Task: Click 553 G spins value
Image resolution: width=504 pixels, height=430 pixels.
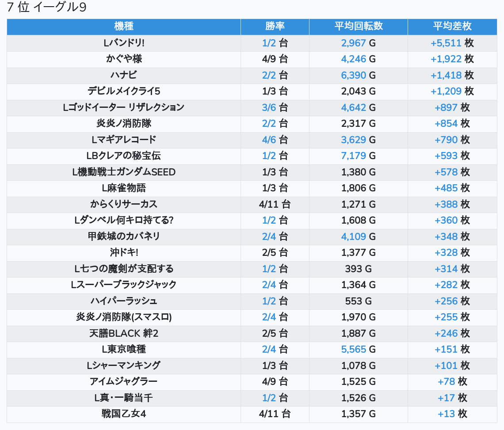Action: [359, 301]
